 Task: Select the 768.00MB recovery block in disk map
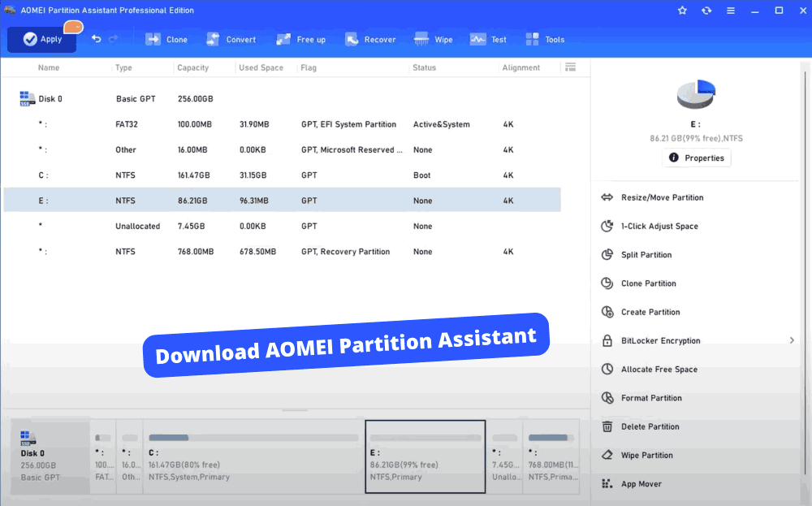(x=551, y=456)
